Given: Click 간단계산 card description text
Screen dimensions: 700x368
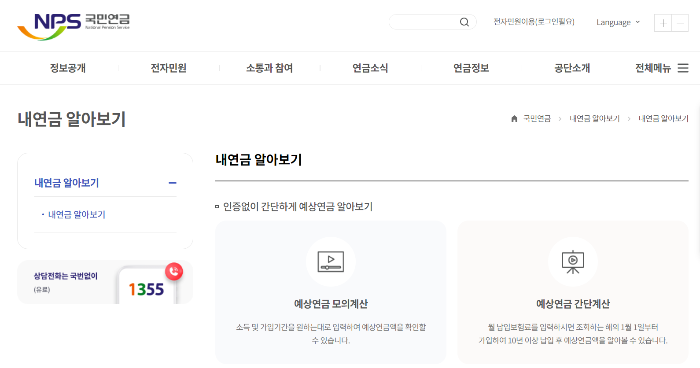Looking at the screenshot, I should [573, 334].
